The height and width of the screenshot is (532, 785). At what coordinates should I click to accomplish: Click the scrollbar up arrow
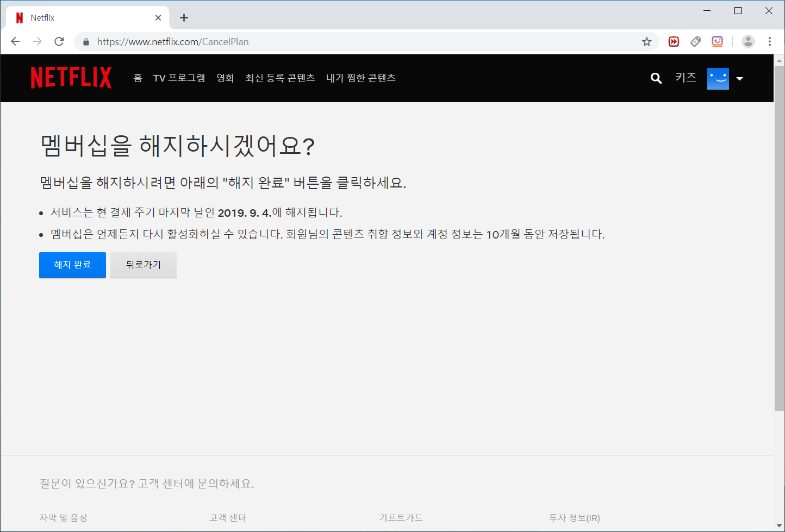click(x=779, y=60)
